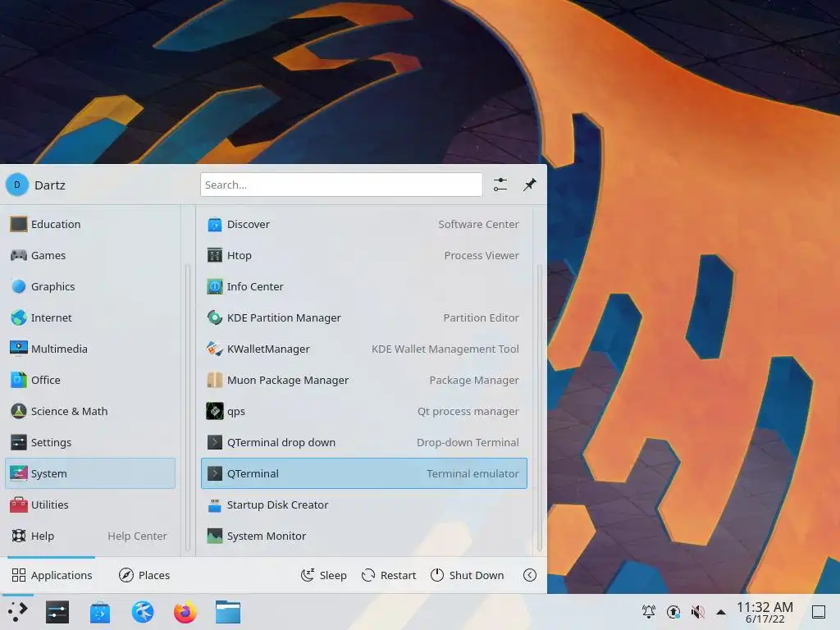The image size is (840, 630).
Task: Click the Search input field
Action: [x=341, y=185]
